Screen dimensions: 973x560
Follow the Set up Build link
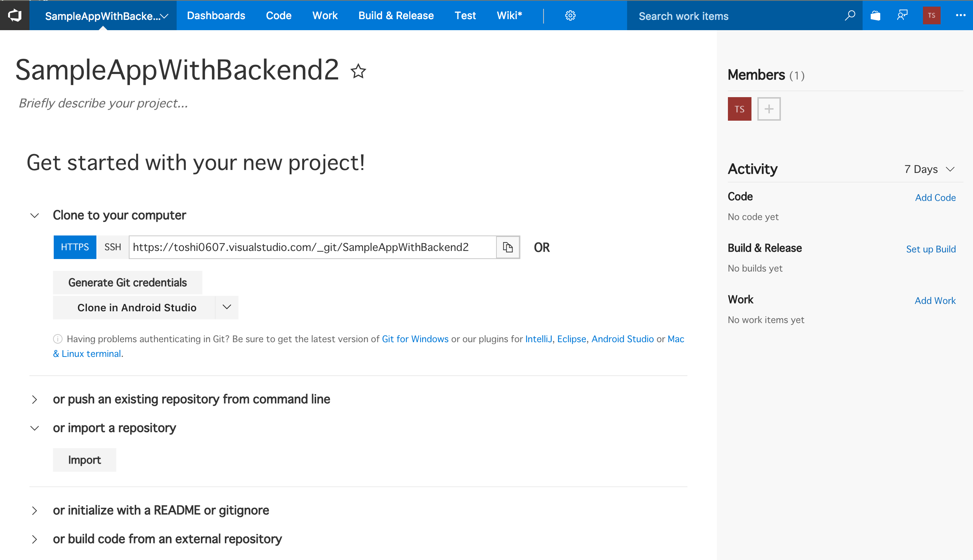point(931,249)
